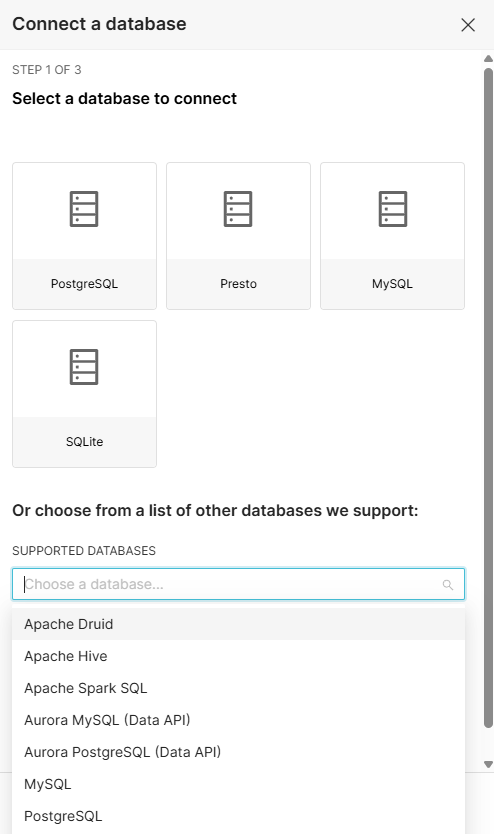Click the PostgreSQL database icon card
The height and width of the screenshot is (834, 494).
[85, 236]
